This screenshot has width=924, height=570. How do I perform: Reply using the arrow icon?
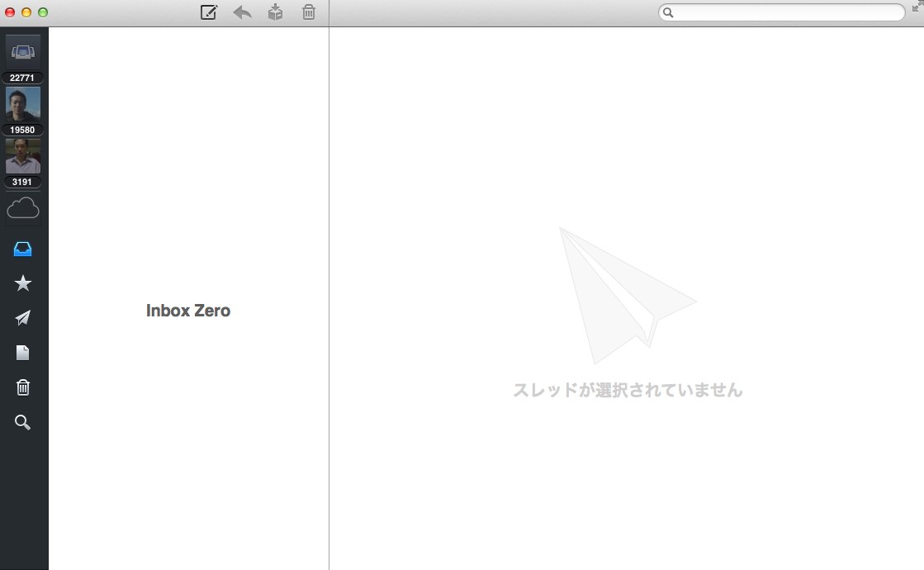(x=242, y=12)
